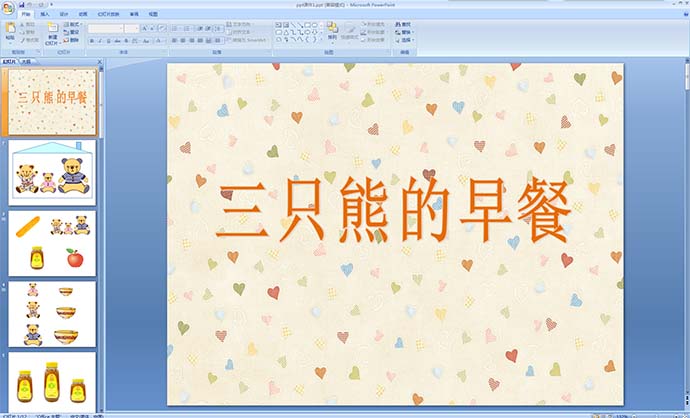Toggle Center text alignment
Viewport: 690px width, 418px height.
pyautogui.click(x=183, y=40)
